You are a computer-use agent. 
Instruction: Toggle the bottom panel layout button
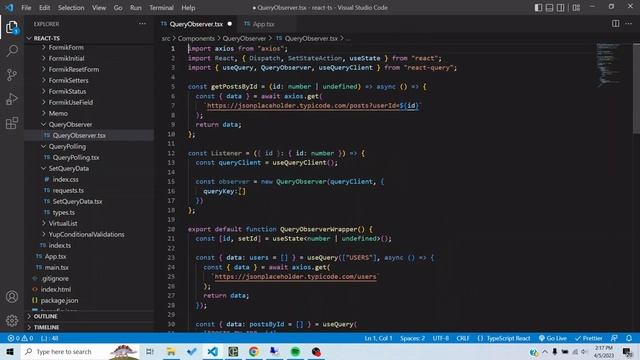[549, 8]
